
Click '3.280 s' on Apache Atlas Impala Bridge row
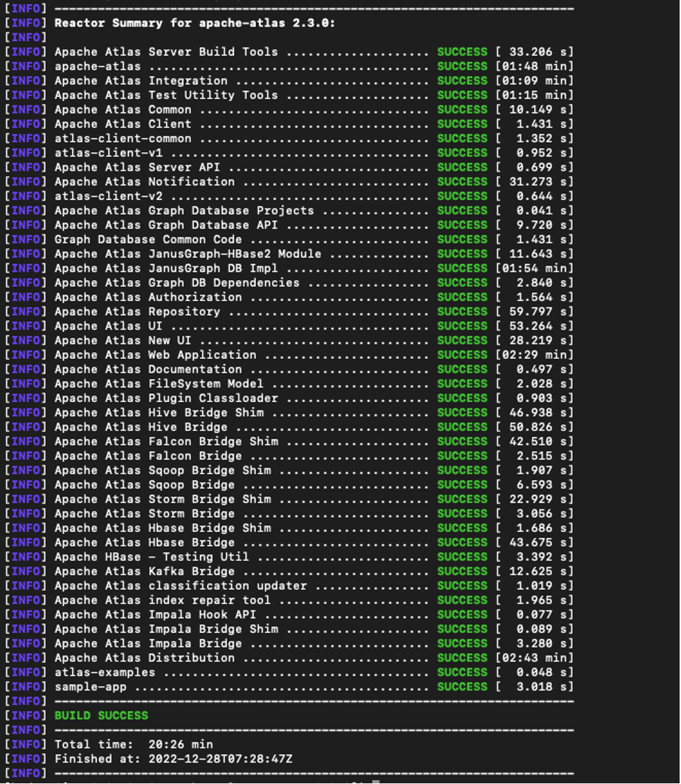coord(542,643)
